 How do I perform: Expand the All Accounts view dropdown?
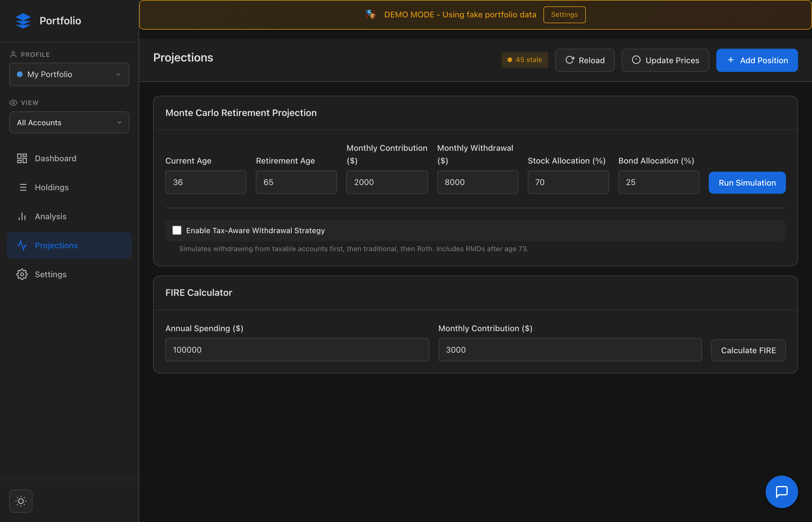[x=69, y=122]
